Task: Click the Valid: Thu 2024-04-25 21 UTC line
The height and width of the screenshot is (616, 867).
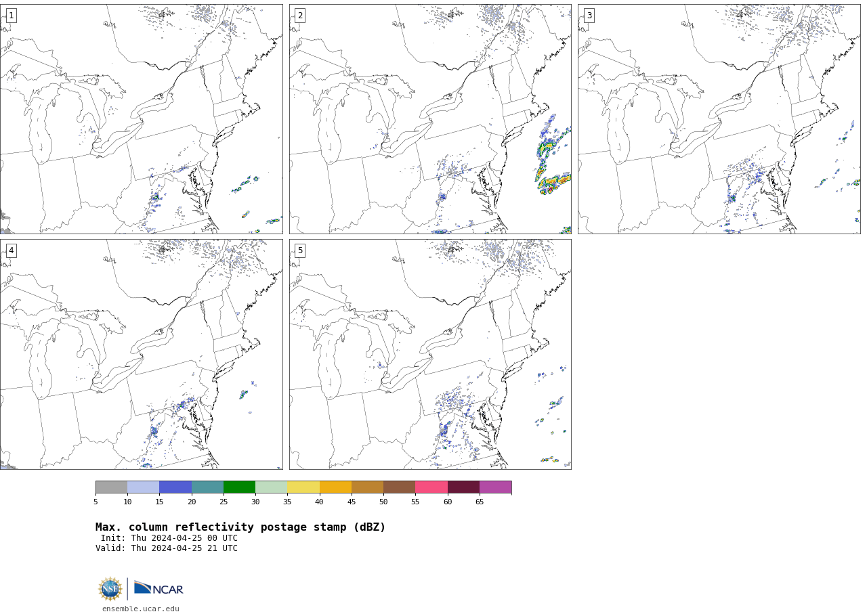Action: click(167, 548)
